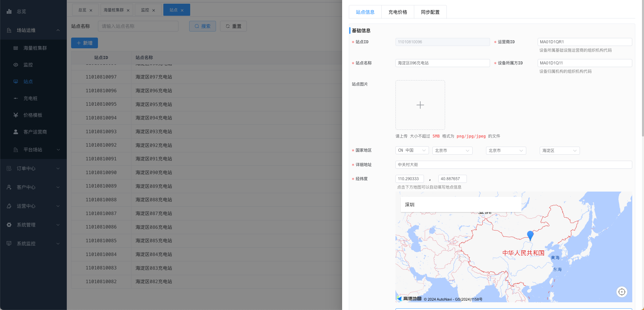Click the 站点名称 field 海淀区096充电站
Viewport: 644px width, 310px height.
click(443, 63)
